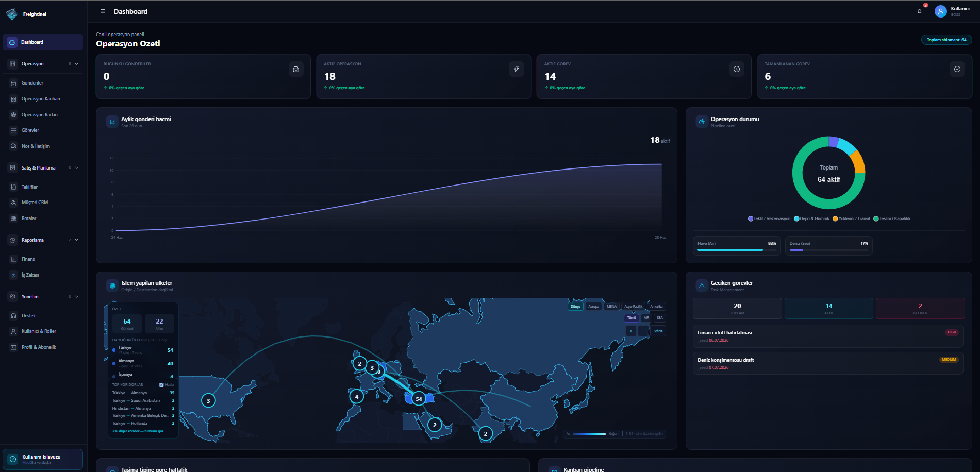Click the Operasyon durumu pie icon
980x472 pixels.
pos(702,122)
